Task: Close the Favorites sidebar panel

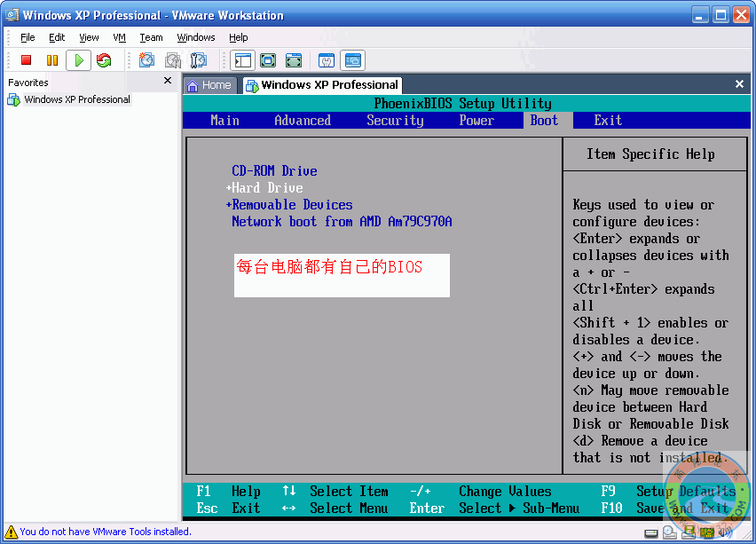Action: tap(168, 81)
